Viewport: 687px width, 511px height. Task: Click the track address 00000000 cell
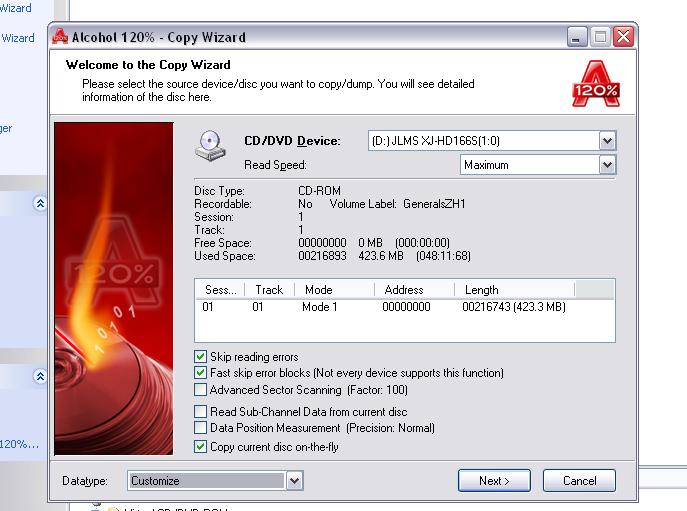tap(406, 307)
